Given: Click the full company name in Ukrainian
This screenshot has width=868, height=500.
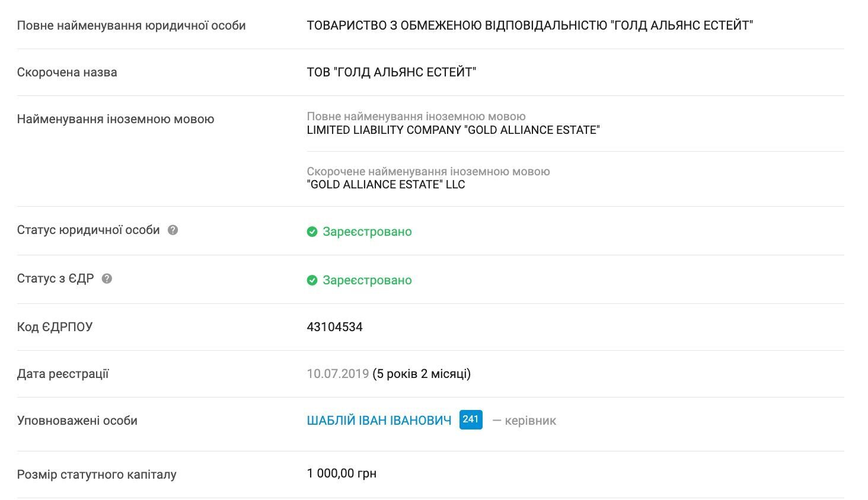Looking at the screenshot, I should [x=531, y=25].
